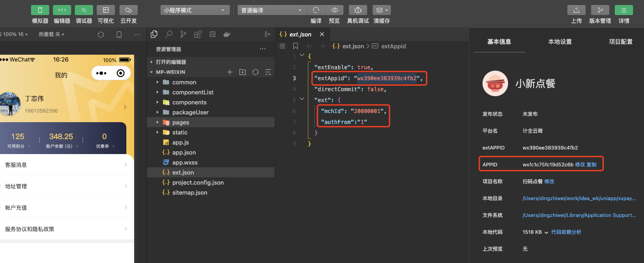Open 帐户充值 in the simulator
The height and width of the screenshot is (263, 644).
click(x=67, y=208)
